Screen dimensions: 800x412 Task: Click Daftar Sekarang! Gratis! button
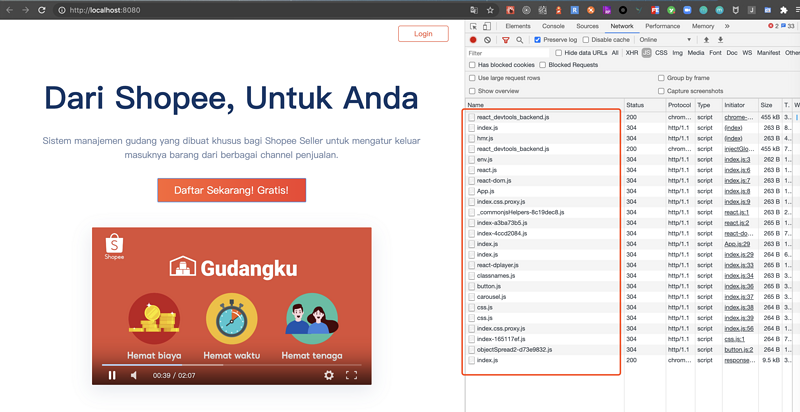(232, 190)
